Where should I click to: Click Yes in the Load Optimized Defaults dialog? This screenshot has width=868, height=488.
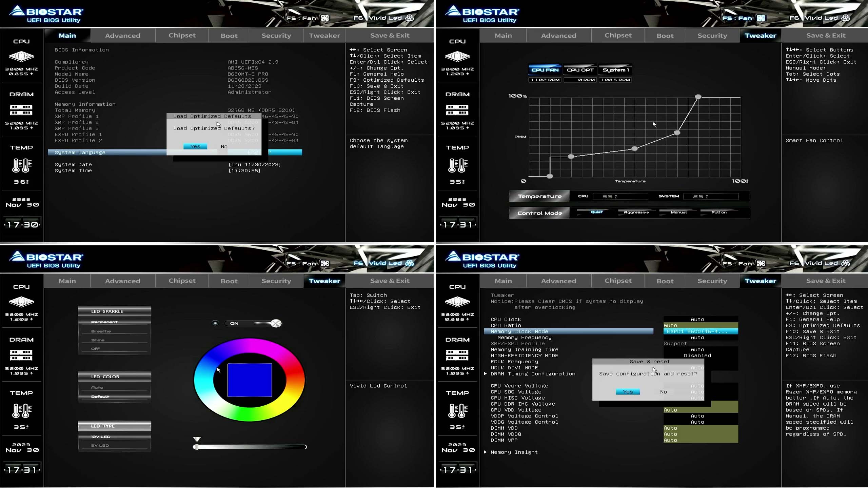[195, 146]
